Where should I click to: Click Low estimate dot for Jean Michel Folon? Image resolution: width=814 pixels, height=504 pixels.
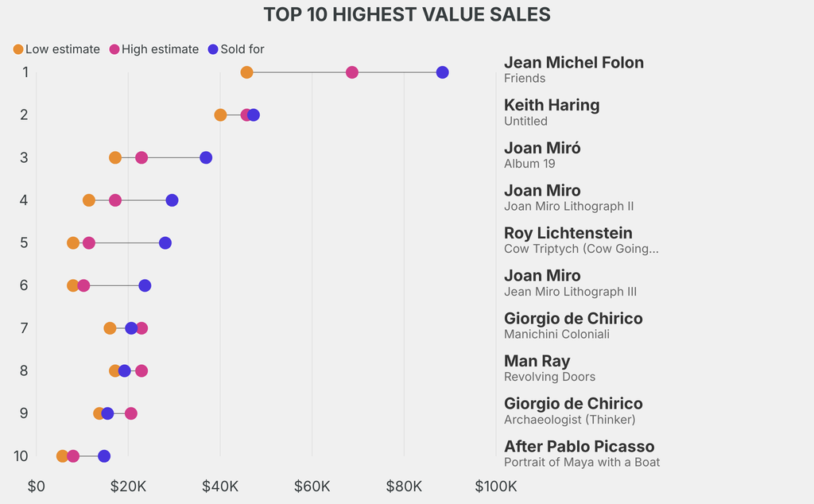(x=246, y=72)
